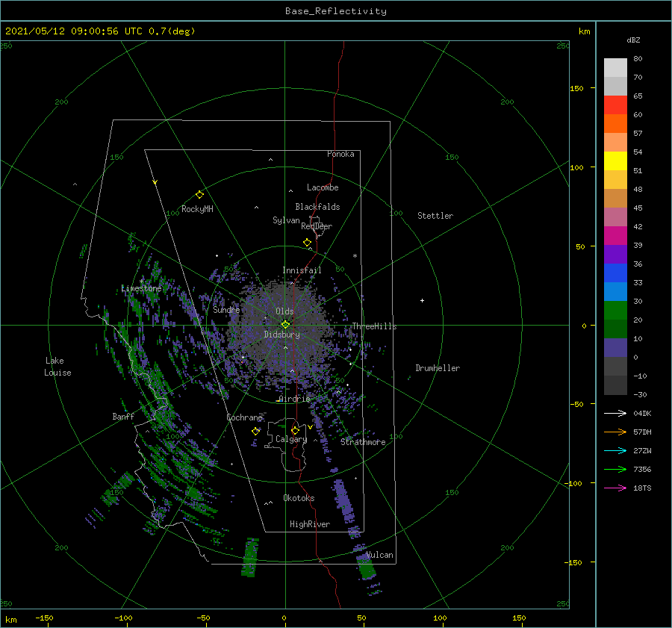This screenshot has width=672, height=628.
Task: Click the km unit label at top right
Action: pyautogui.click(x=584, y=31)
